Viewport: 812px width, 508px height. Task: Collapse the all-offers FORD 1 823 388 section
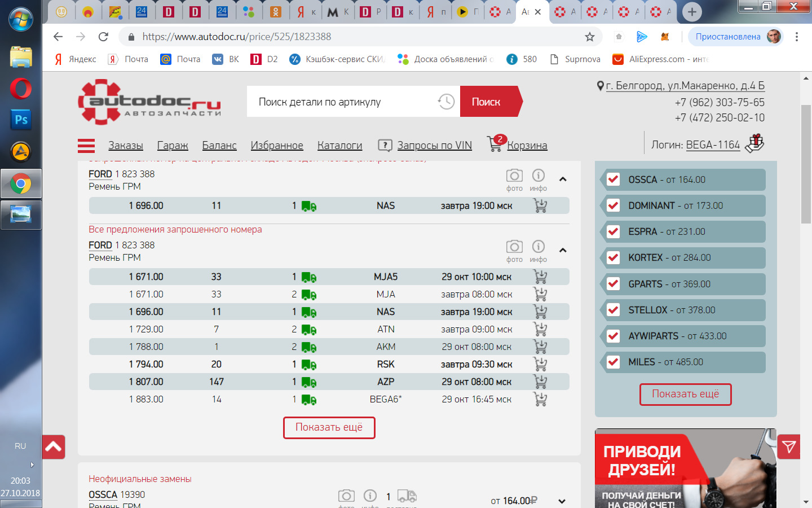click(x=562, y=250)
